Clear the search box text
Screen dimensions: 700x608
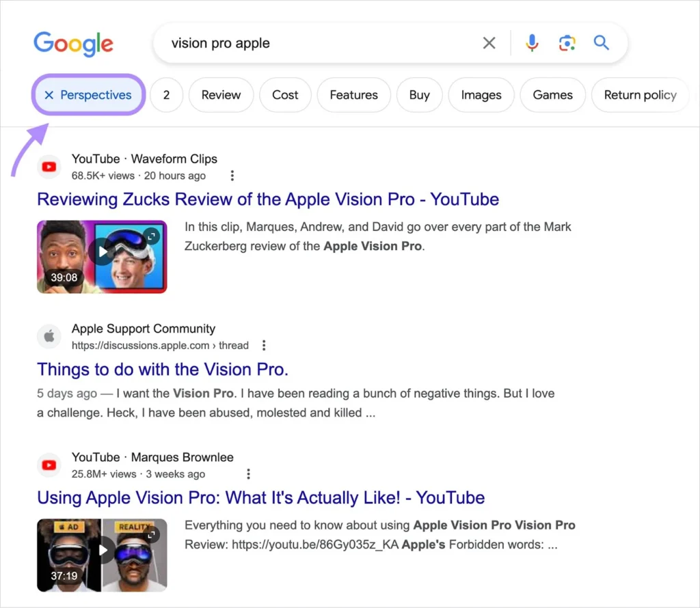489,44
